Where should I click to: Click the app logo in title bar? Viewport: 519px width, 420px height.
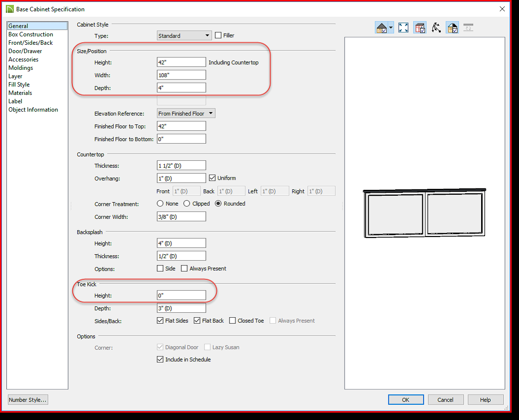10,9
